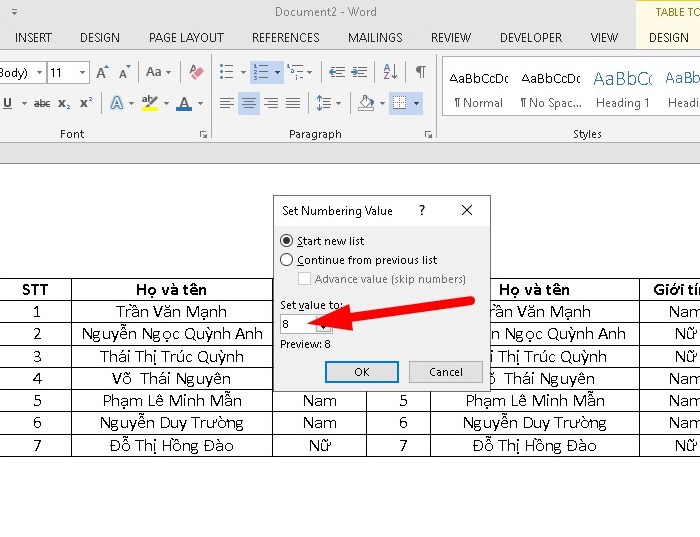
Task: Open the Shading dropdown arrow
Action: (x=382, y=104)
